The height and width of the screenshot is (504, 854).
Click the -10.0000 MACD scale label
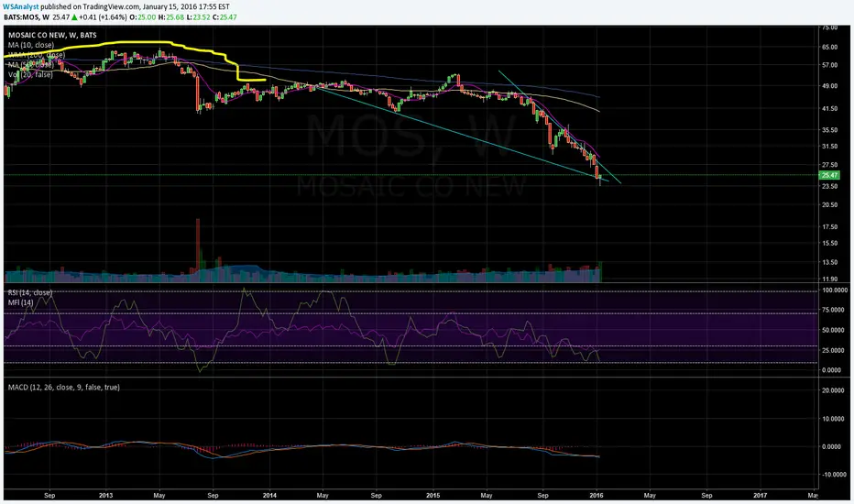(834, 475)
